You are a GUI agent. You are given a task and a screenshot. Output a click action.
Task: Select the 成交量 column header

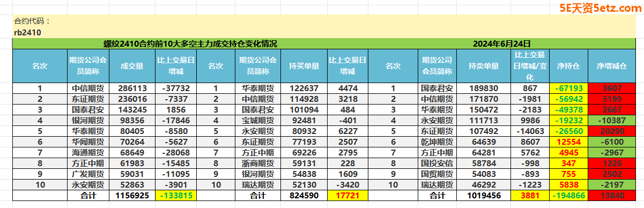pyautogui.click(x=132, y=66)
